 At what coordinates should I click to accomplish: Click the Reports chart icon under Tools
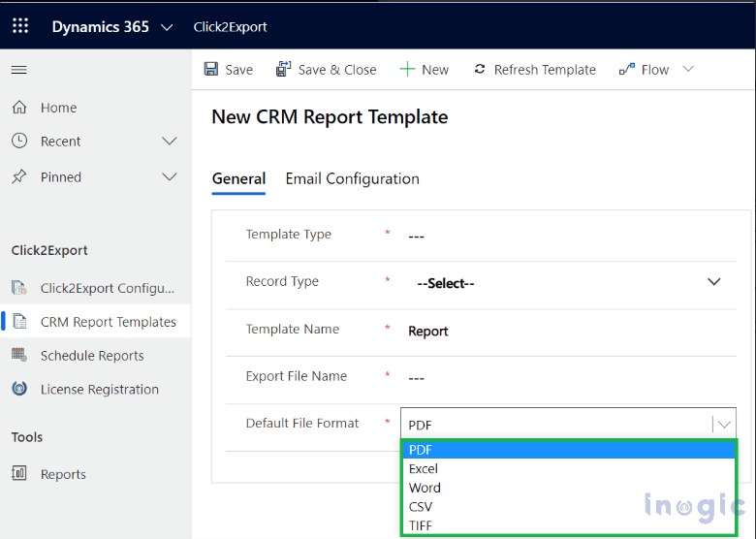coord(19,473)
